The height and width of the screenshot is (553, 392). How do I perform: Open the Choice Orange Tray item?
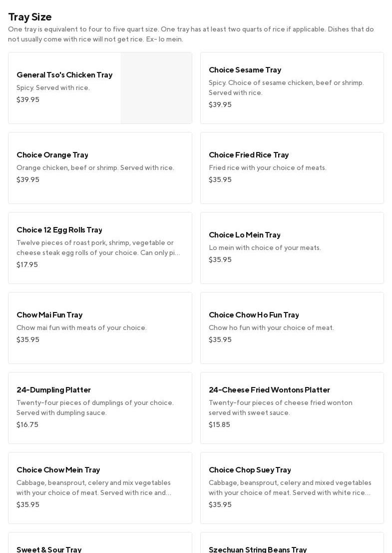[x=100, y=168]
